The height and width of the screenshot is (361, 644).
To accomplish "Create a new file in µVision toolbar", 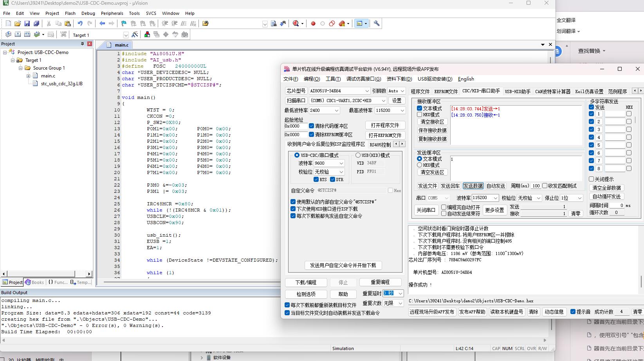I will pyautogui.click(x=8, y=23).
